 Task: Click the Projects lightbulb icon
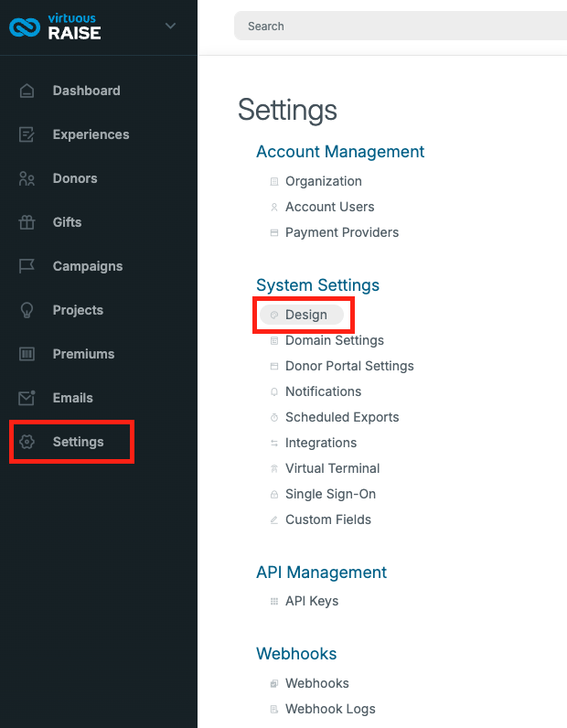click(x=27, y=310)
